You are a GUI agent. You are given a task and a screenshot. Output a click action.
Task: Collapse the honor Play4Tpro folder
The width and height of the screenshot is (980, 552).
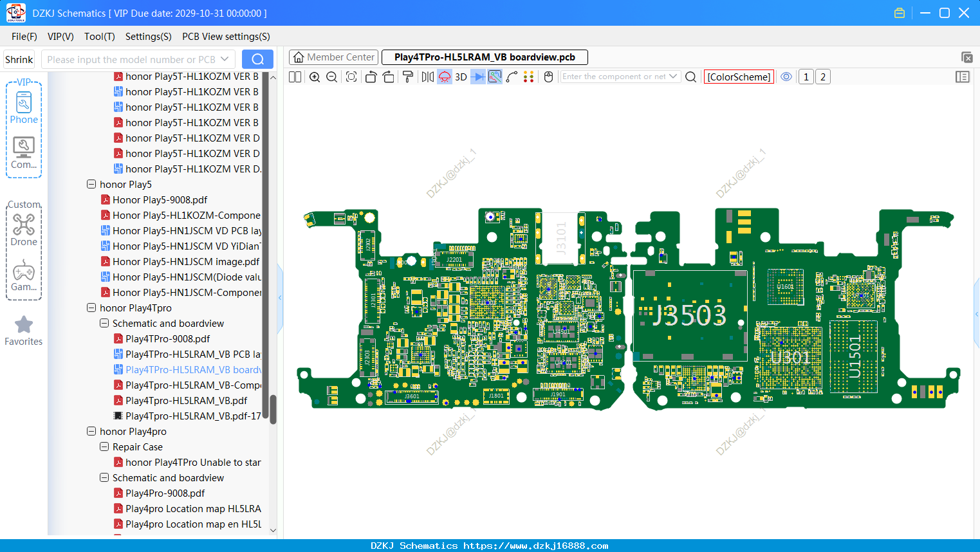coord(91,308)
